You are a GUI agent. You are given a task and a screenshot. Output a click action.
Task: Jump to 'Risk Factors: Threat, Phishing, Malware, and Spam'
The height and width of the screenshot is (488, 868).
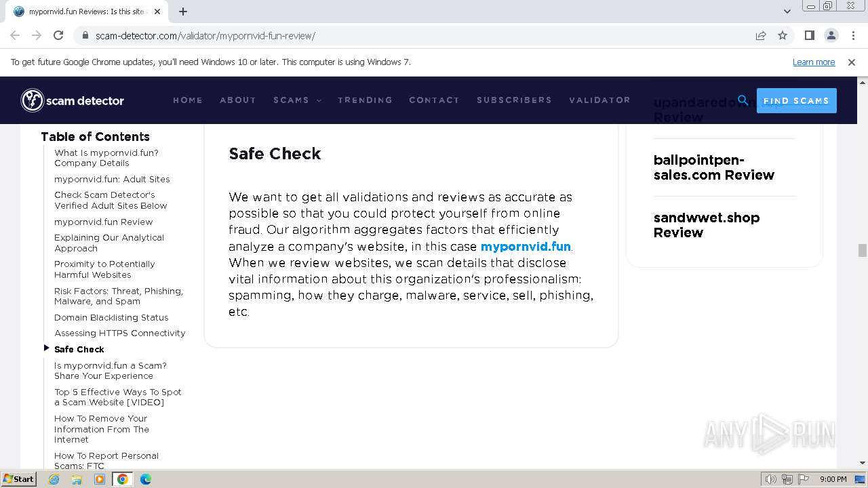[x=119, y=296]
